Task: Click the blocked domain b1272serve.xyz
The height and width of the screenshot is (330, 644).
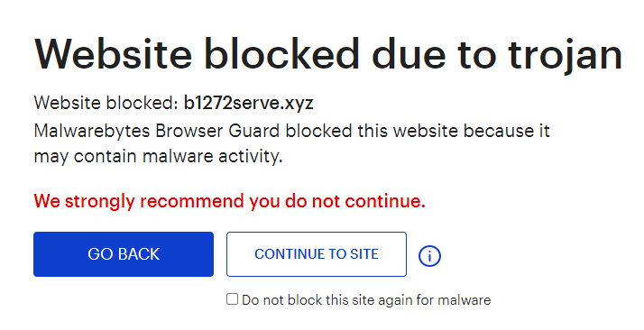Action: point(248,103)
